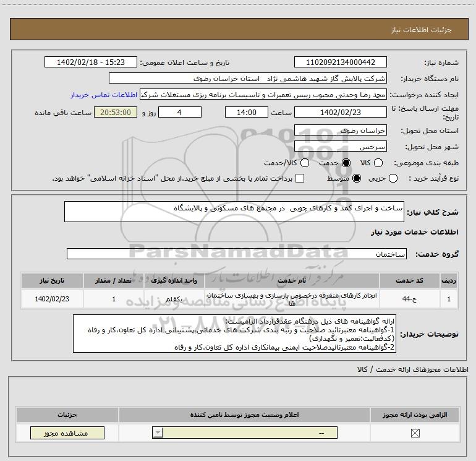The image size is (476, 461).
Task: Toggle the اسناد خزانه اسلامی payment checkbox
Action: pos(300,178)
